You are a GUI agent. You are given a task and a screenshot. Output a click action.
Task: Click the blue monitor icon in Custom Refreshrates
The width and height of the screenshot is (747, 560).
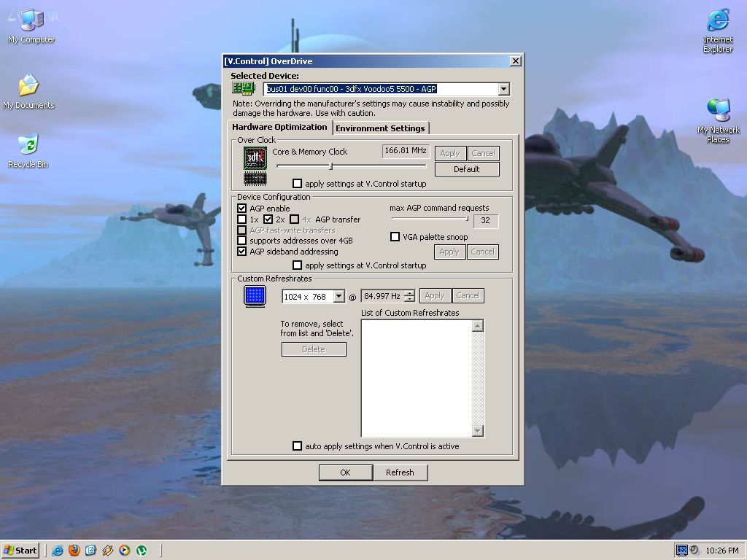click(x=255, y=296)
